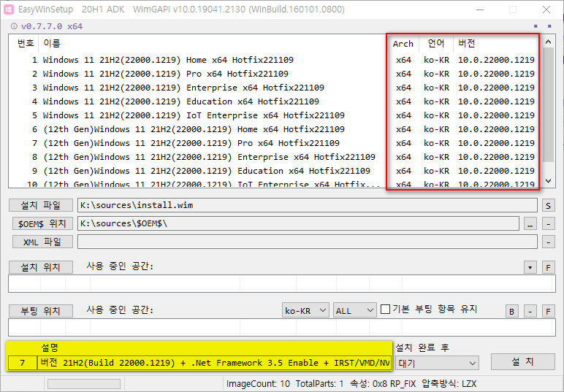Screen dimensions: 564x392
Task: Minimize the EasyWinSetup window
Action: tap(480, 9)
